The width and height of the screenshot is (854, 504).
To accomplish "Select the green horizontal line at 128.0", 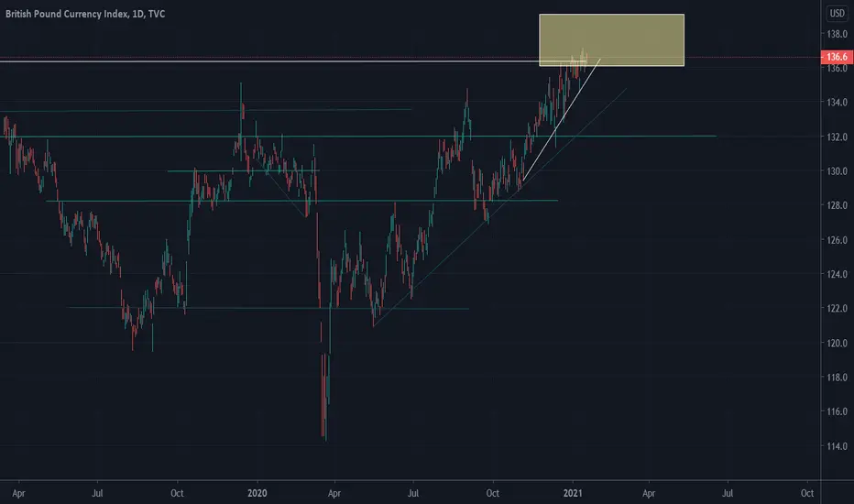I will click(x=302, y=201).
